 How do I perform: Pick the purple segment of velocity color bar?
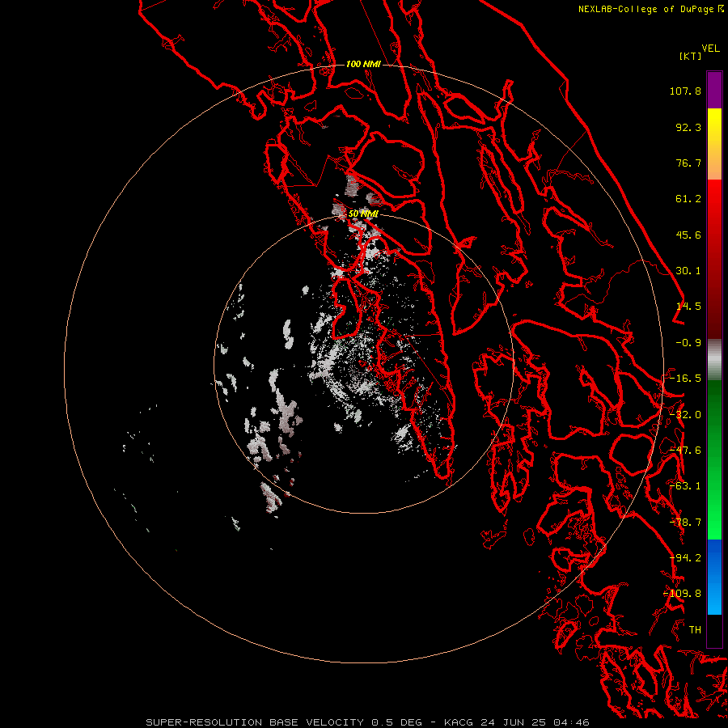click(x=714, y=90)
